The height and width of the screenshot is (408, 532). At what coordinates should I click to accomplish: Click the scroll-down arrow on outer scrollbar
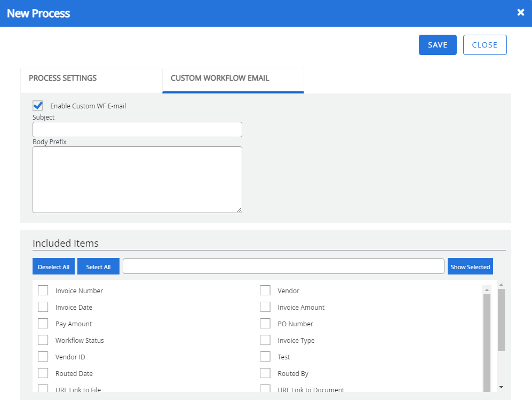tap(501, 387)
